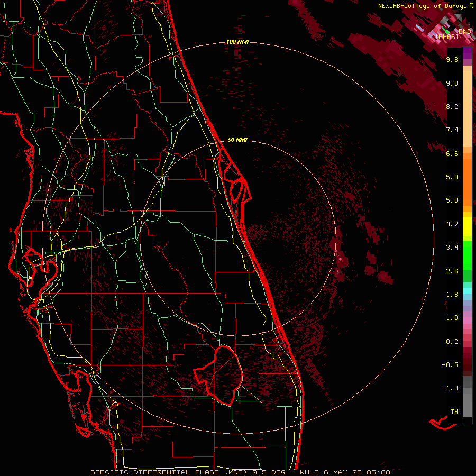The width and height of the screenshot is (476, 476).
Task: Click the 5.8 color scale value
Action: click(x=452, y=177)
